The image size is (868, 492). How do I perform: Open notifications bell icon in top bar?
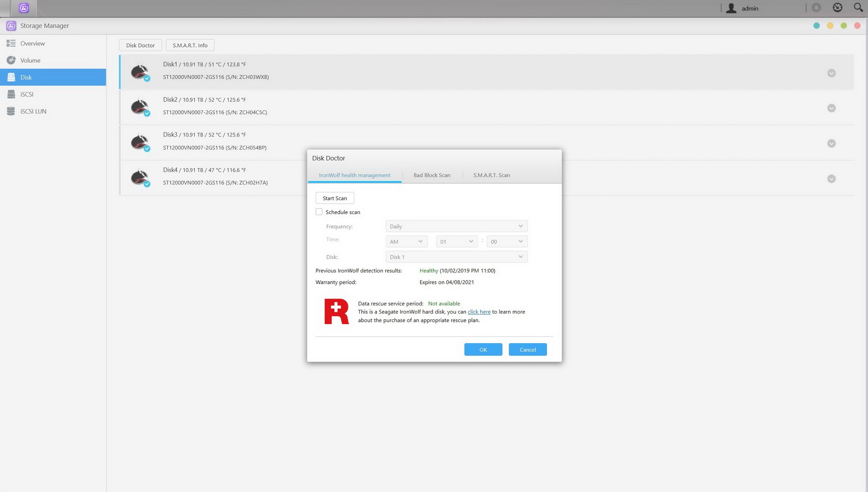click(x=816, y=8)
